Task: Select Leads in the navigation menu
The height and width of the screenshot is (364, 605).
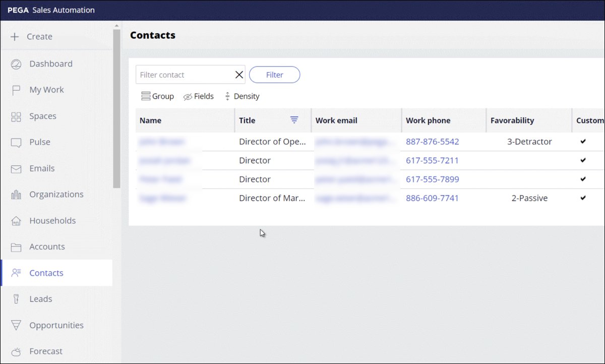Action: tap(40, 299)
